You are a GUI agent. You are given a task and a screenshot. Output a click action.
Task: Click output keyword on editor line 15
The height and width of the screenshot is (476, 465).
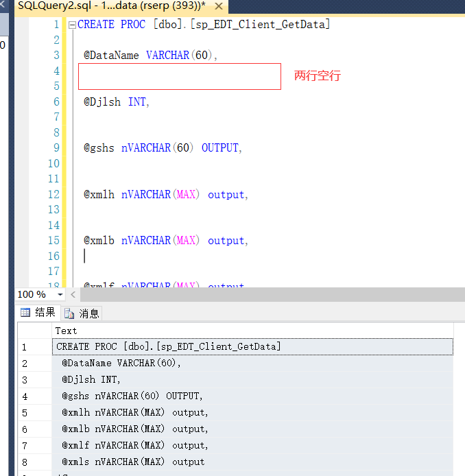click(226, 241)
